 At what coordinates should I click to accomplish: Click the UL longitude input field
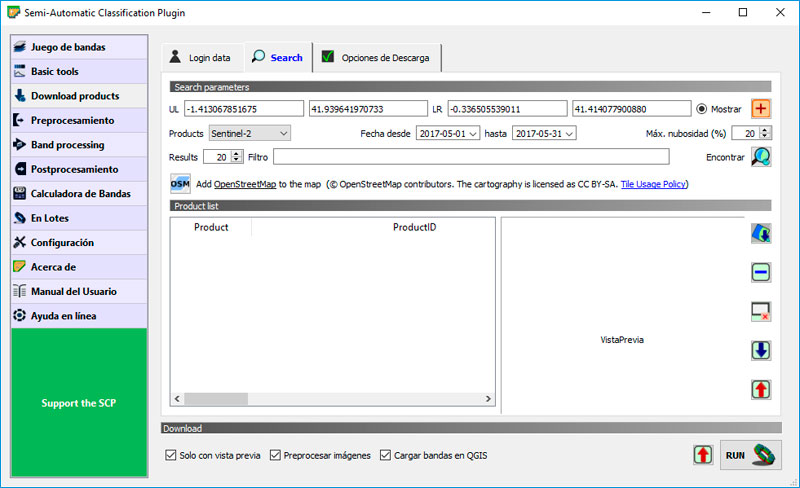244,109
